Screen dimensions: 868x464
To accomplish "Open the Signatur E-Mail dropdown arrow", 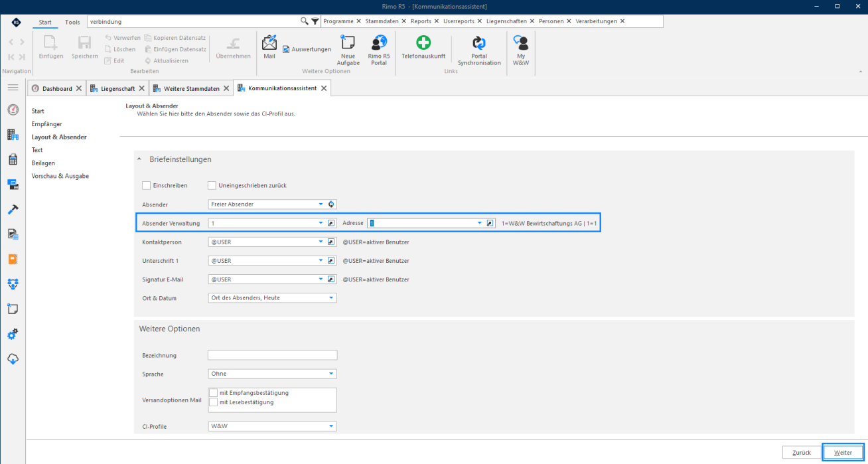I will [x=321, y=279].
